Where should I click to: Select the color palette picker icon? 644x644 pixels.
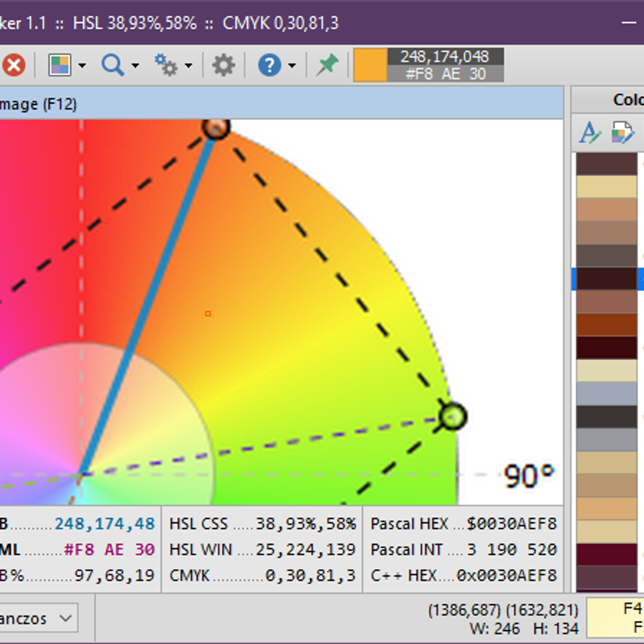point(59,64)
